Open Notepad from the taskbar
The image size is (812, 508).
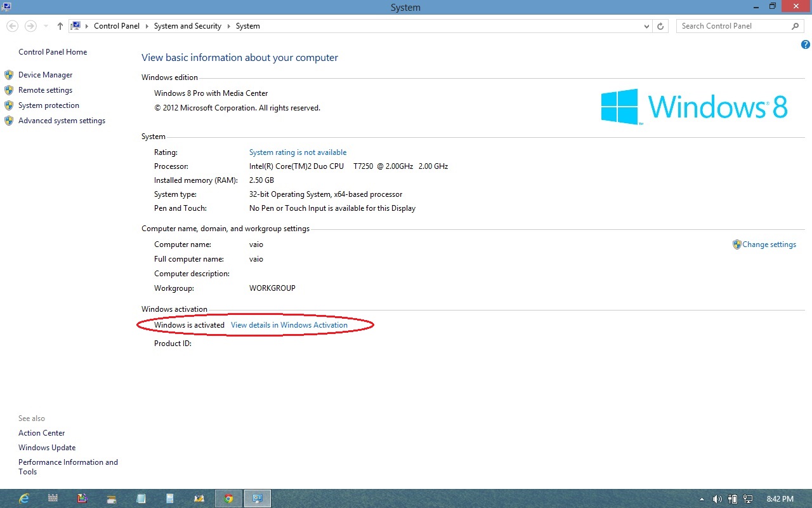[x=141, y=498]
